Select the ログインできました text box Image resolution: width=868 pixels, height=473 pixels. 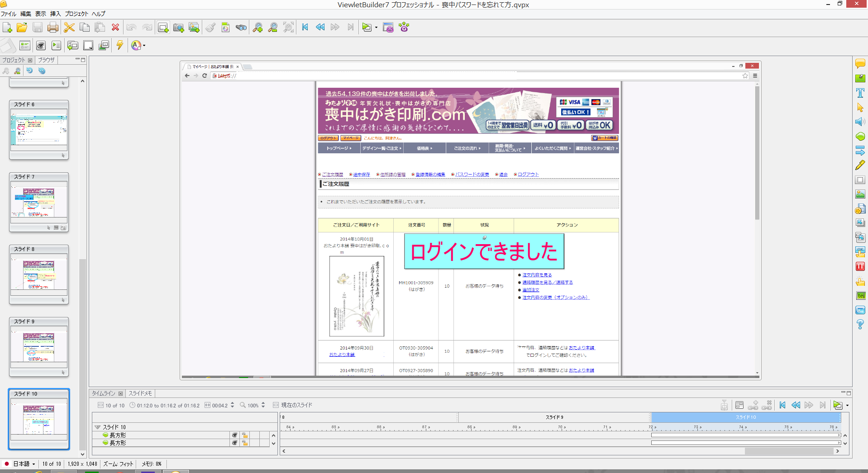click(484, 251)
